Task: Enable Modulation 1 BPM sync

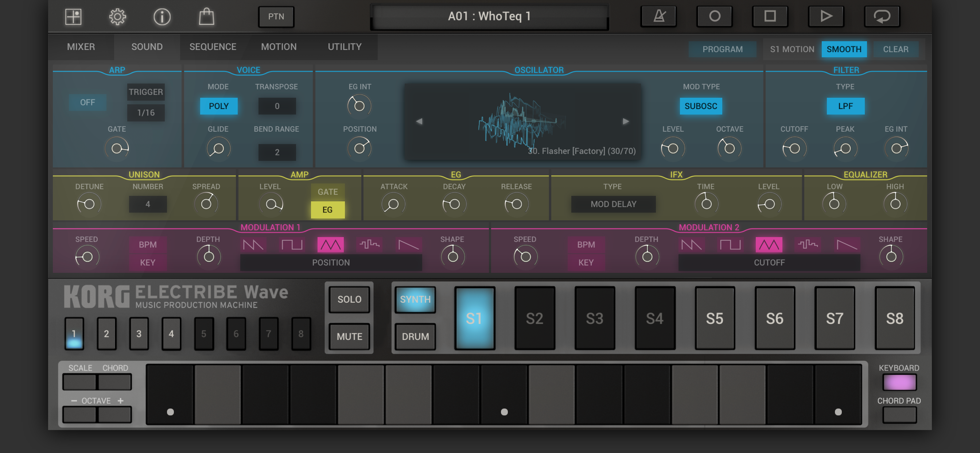Action: pyautogui.click(x=148, y=244)
